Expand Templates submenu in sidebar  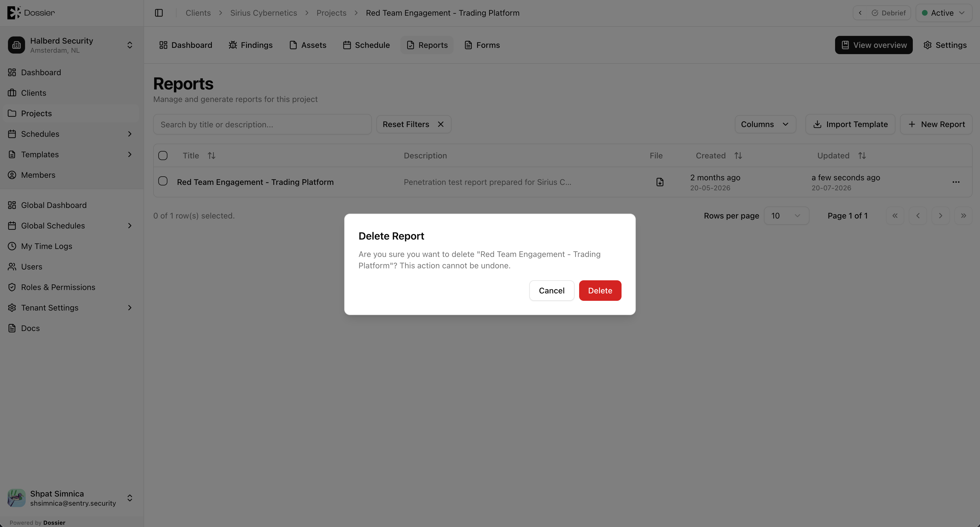[130, 154]
